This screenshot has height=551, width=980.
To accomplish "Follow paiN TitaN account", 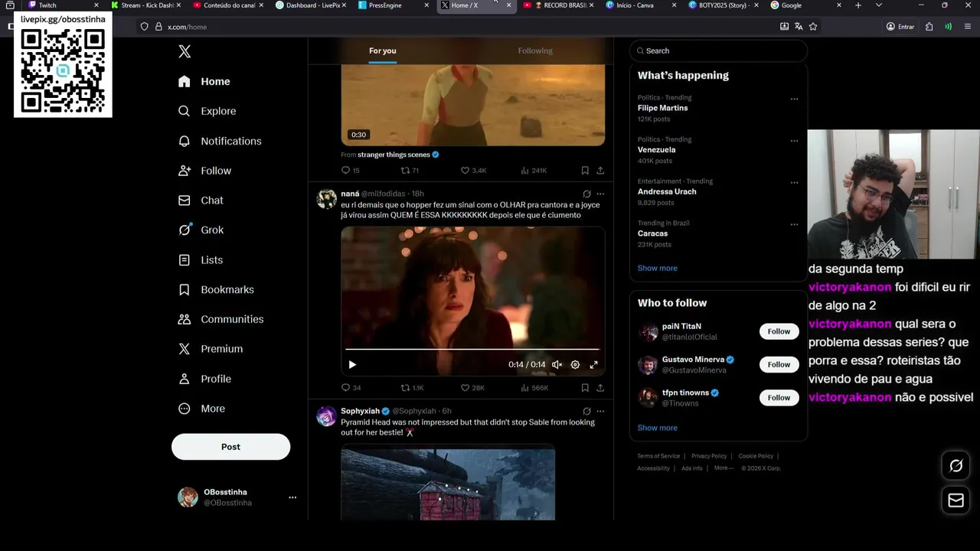I will [779, 331].
